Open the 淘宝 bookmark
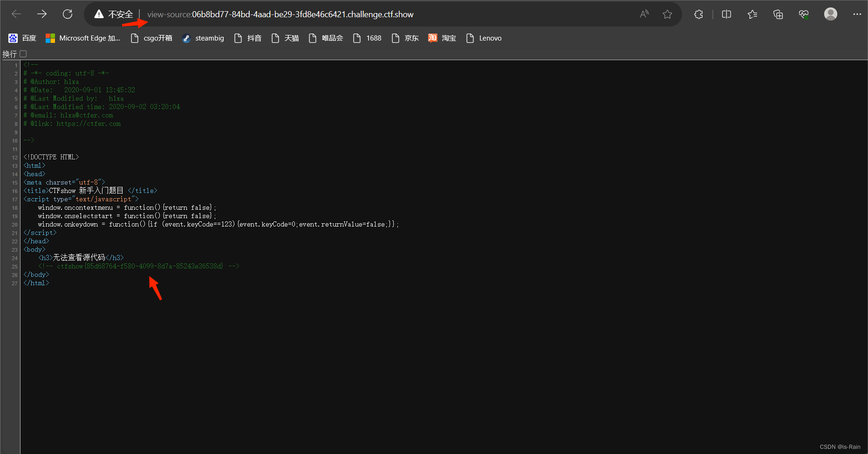The width and height of the screenshot is (868, 454). 442,38
